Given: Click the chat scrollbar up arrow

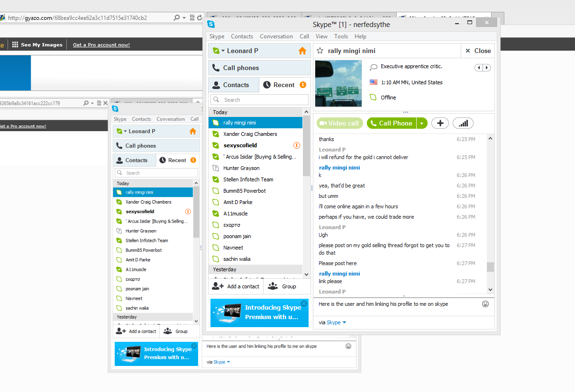Looking at the screenshot, I should pos(490,139).
